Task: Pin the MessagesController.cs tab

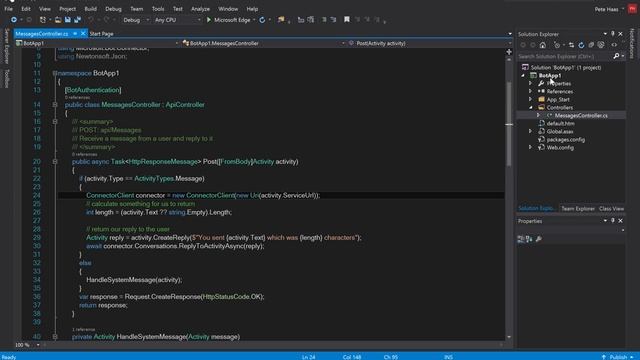Action: tap(75, 33)
